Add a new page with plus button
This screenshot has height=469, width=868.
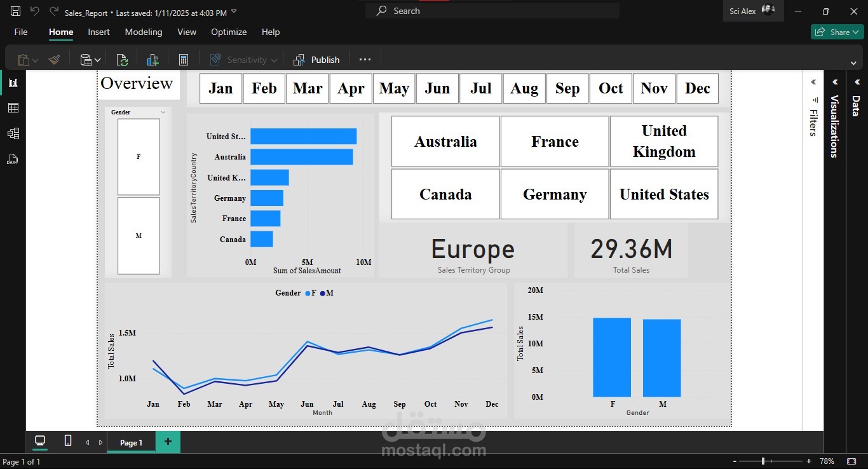168,441
